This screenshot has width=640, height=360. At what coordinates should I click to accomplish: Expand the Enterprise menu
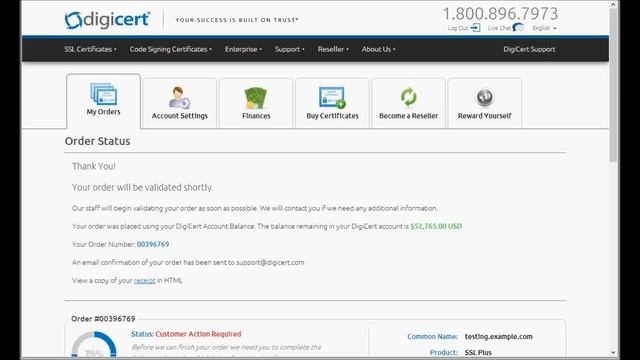243,49
